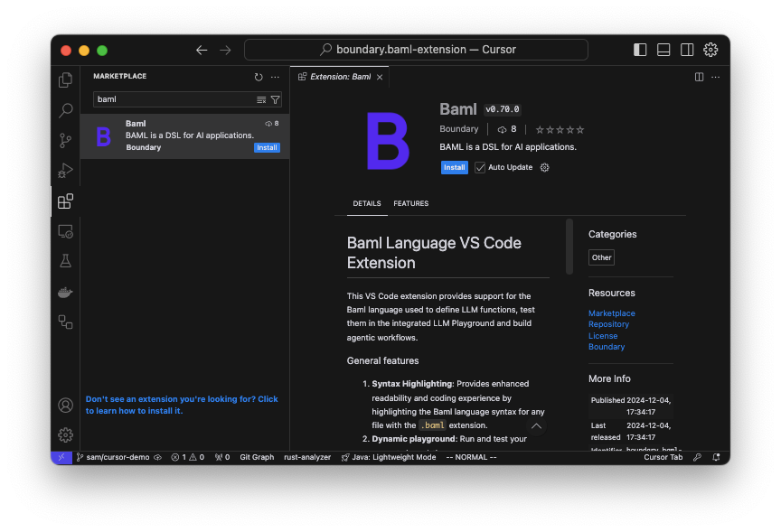Open the Manage gear in activity bar
Viewport: 781px width, 532px height.
65,435
